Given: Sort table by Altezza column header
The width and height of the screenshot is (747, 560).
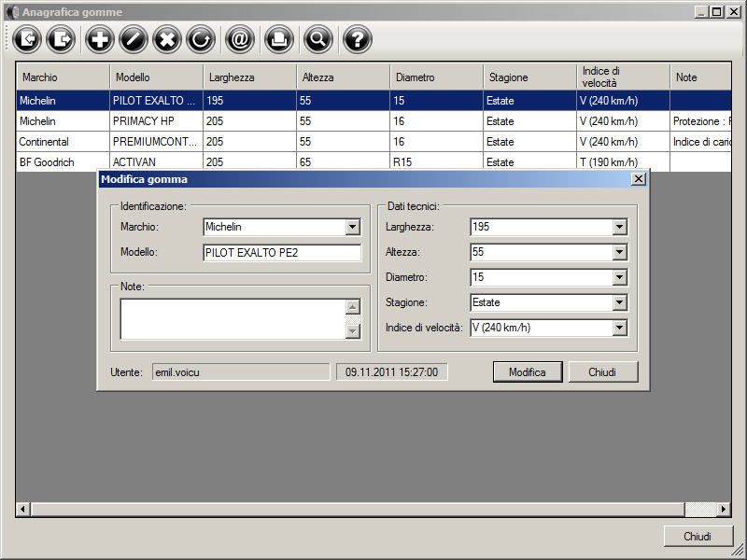Looking at the screenshot, I should point(343,77).
